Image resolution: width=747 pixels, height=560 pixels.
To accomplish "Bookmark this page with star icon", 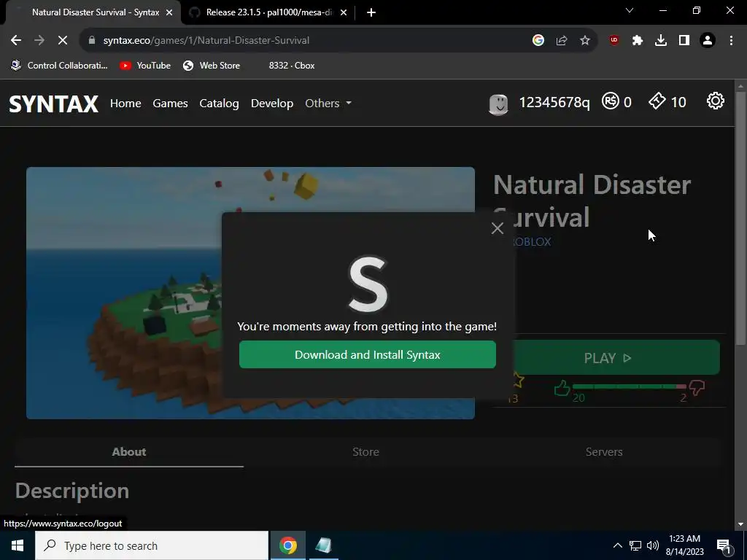I will tap(585, 41).
